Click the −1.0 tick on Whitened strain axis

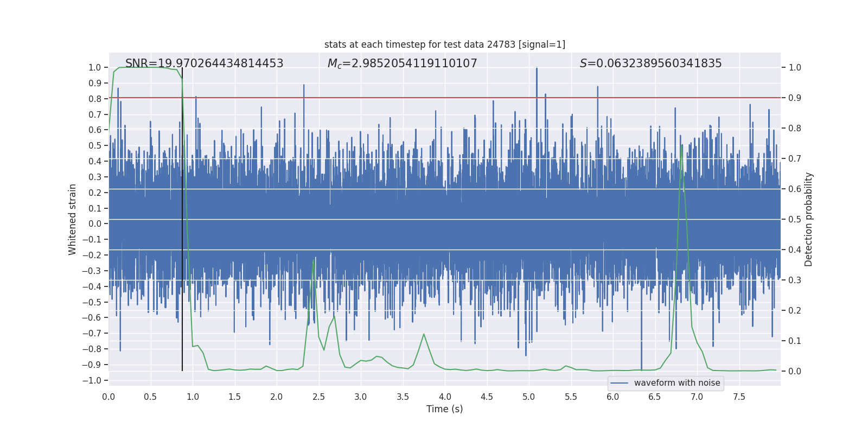[92, 380]
